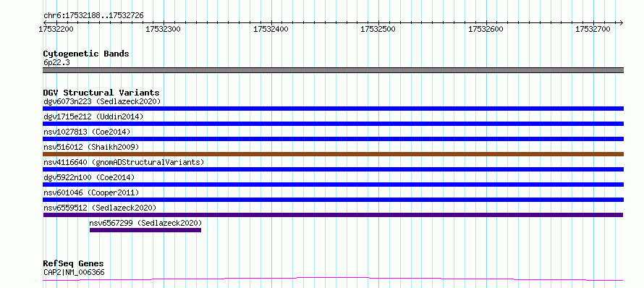Viewport: 644px width, 288px height.
Task: Click the 17532700 ruler tick label
Action: pos(593,29)
